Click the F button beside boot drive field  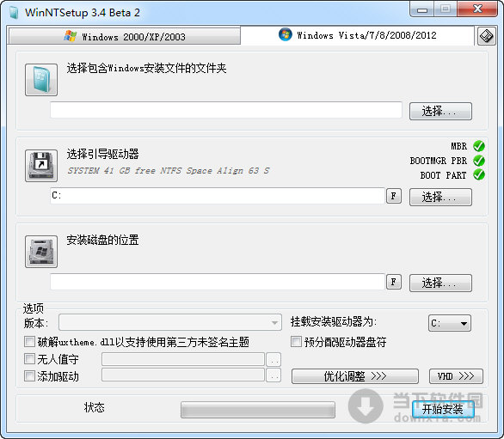point(394,196)
